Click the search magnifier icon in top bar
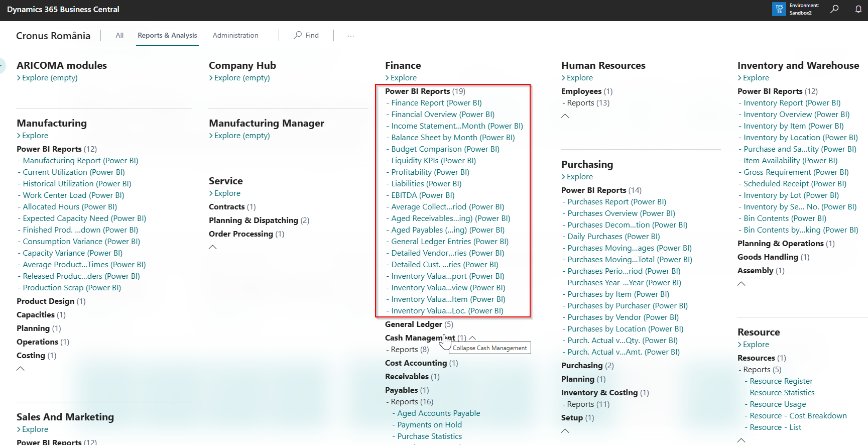 pos(834,9)
